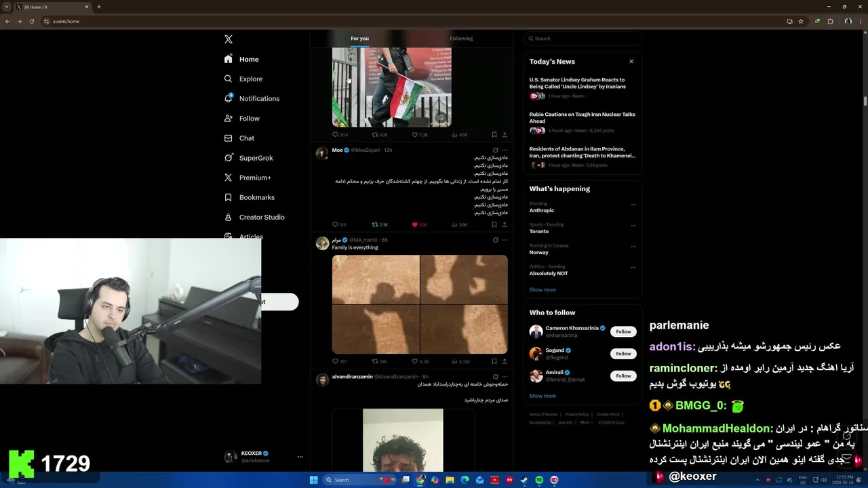
Task: Open Residents of Abdanan protest news story
Action: point(582,158)
